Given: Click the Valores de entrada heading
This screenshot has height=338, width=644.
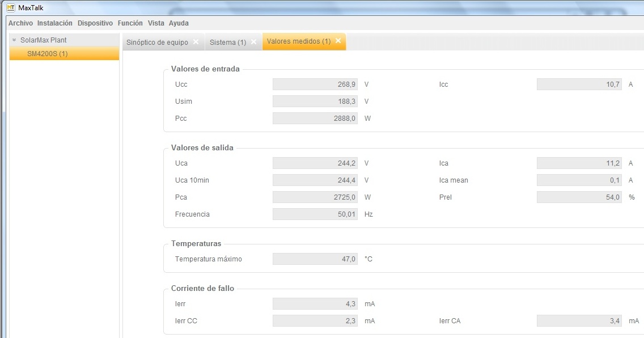Looking at the screenshot, I should pyautogui.click(x=205, y=69).
